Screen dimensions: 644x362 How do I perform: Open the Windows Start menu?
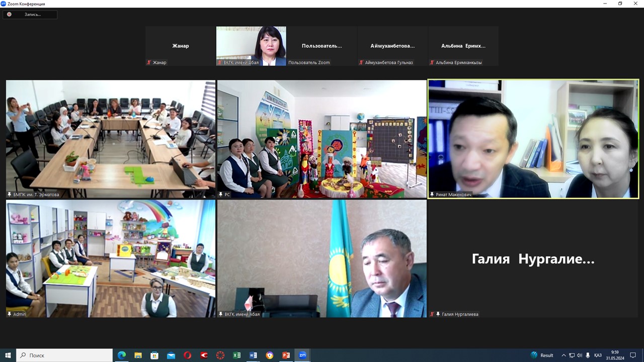point(8,355)
